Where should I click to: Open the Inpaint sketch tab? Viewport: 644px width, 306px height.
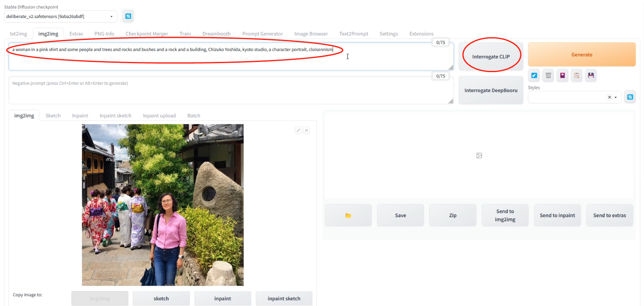[x=115, y=116]
